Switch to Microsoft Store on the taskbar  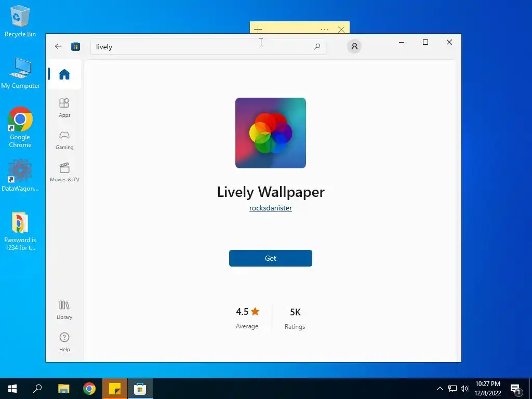140,389
